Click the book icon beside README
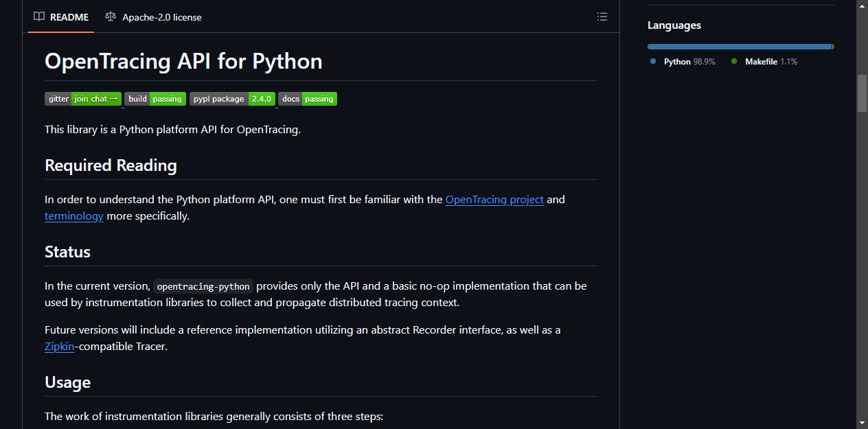 click(x=39, y=16)
